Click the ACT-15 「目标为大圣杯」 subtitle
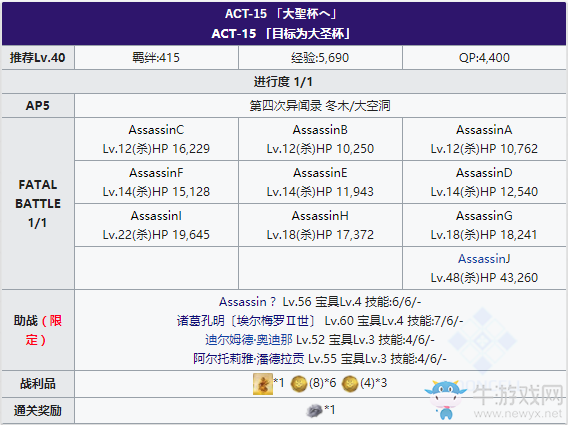 [282, 34]
